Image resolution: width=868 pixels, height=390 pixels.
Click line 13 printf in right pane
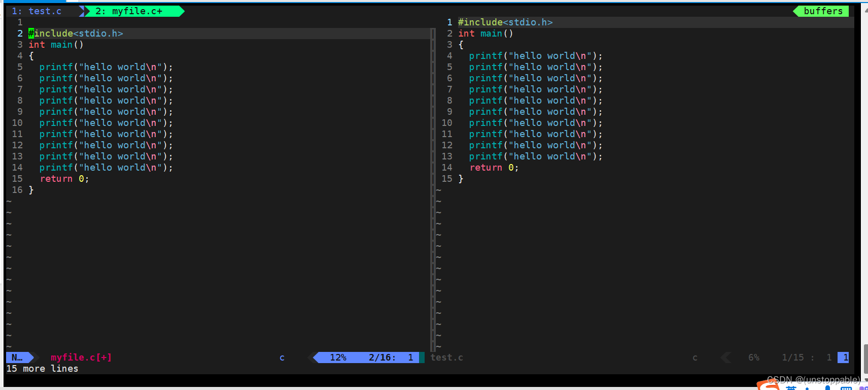[536, 156]
